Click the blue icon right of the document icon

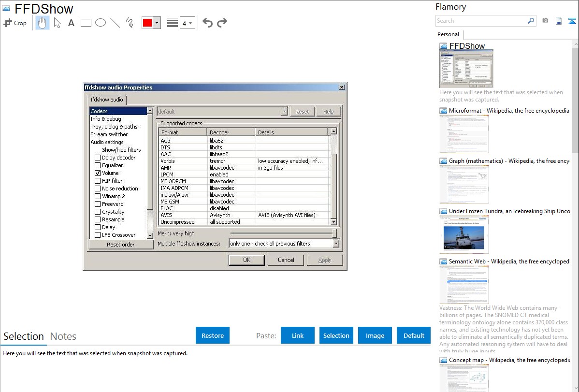click(x=572, y=21)
